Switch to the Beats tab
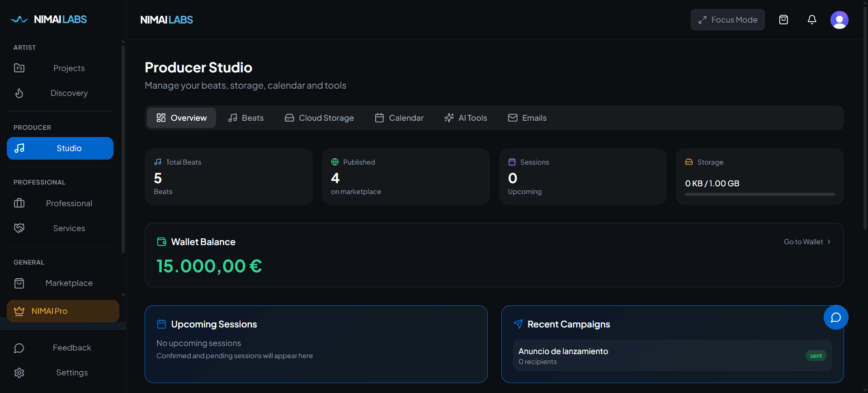Viewport: 868px width, 393px height. point(246,118)
